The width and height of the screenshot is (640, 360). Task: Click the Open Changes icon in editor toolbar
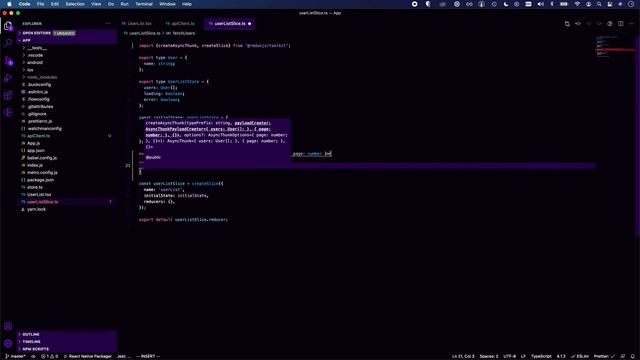click(567, 24)
